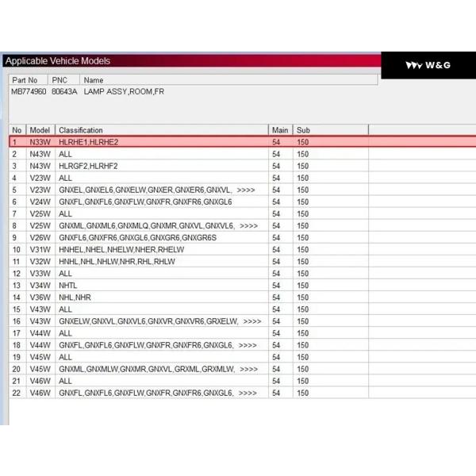
Task: Expand the >>>> in row 16 classification
Action: 252,321
